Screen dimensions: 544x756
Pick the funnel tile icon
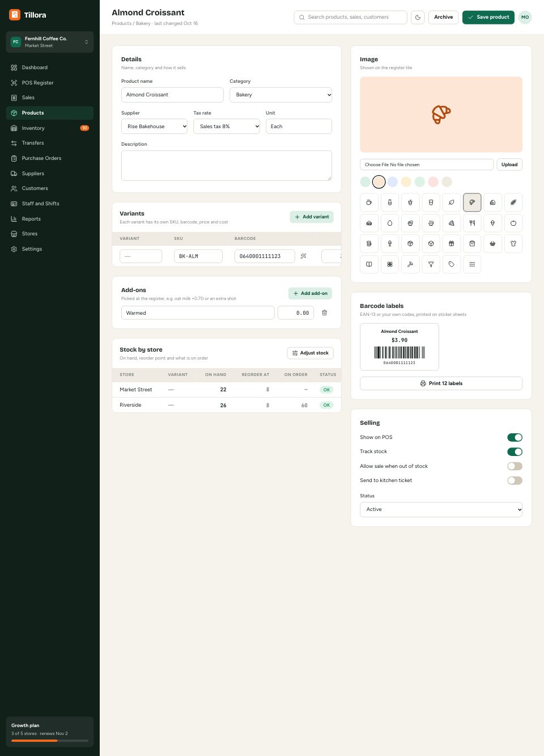point(431,264)
